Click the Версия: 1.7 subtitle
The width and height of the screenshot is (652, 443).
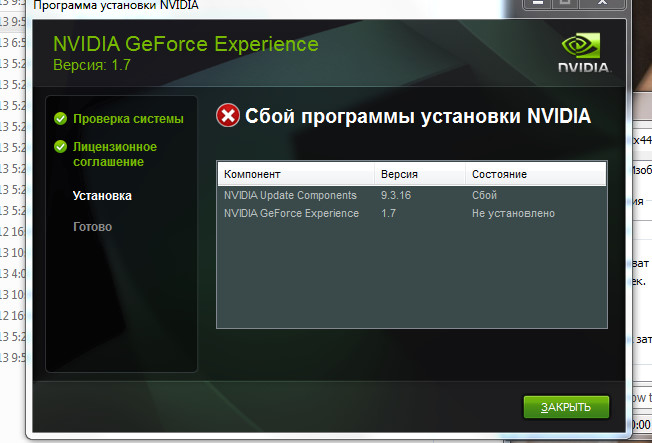click(x=92, y=65)
